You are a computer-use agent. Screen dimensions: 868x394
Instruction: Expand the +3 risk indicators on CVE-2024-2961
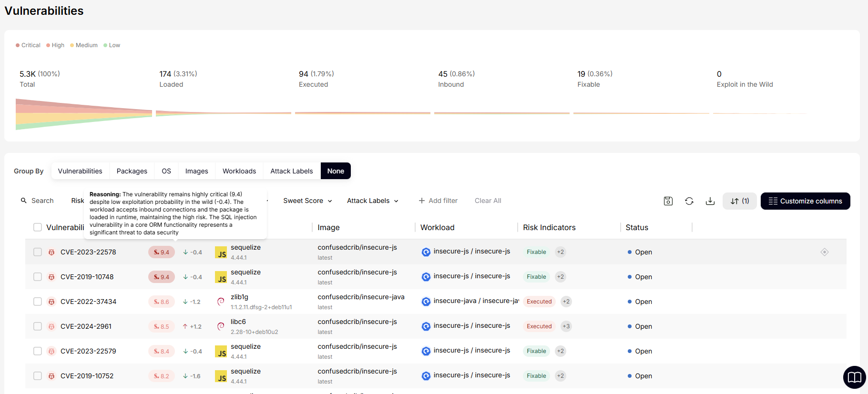(566, 326)
